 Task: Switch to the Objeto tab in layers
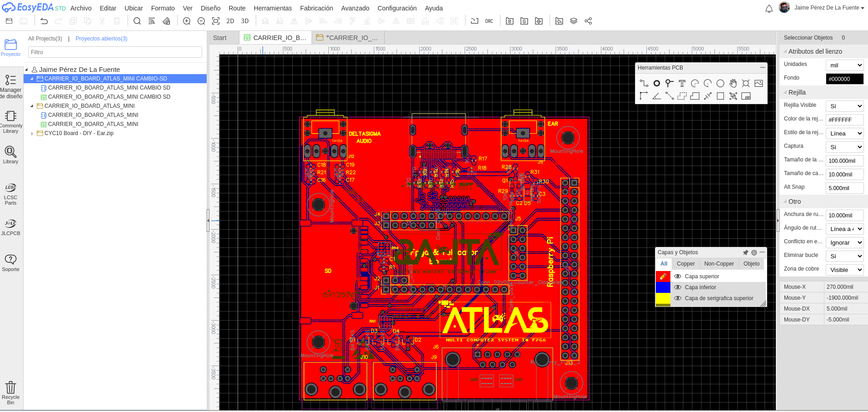[x=751, y=264]
